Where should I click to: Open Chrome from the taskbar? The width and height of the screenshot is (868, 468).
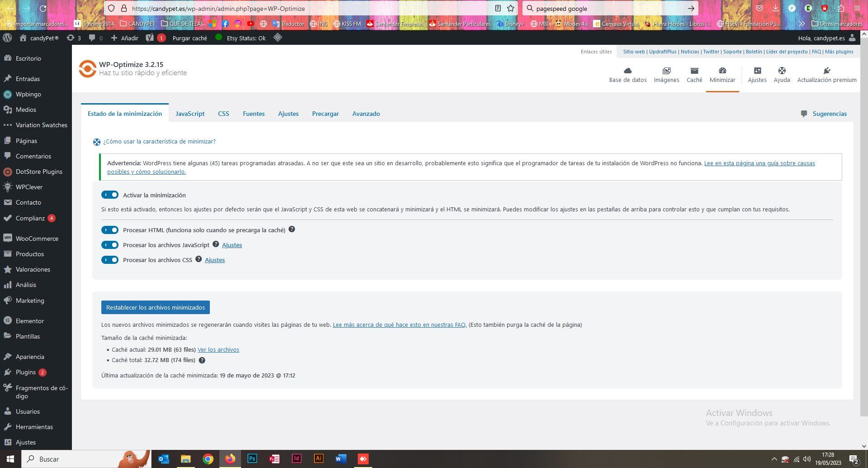pos(208,459)
